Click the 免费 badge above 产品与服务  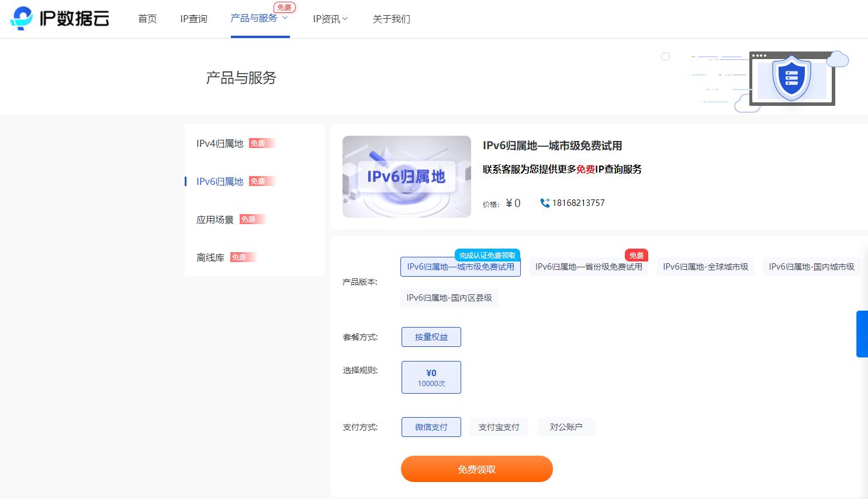pos(285,8)
